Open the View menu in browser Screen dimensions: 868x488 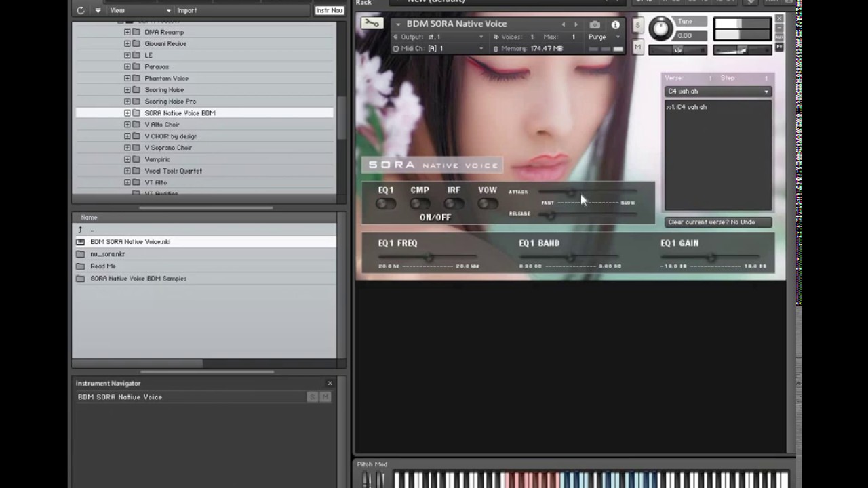[x=140, y=10]
